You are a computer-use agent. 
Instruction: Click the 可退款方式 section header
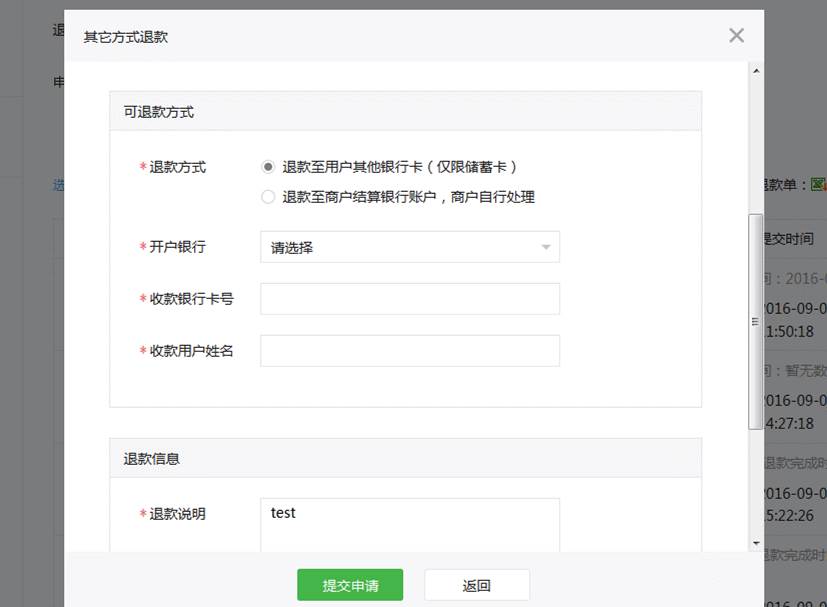click(x=406, y=112)
